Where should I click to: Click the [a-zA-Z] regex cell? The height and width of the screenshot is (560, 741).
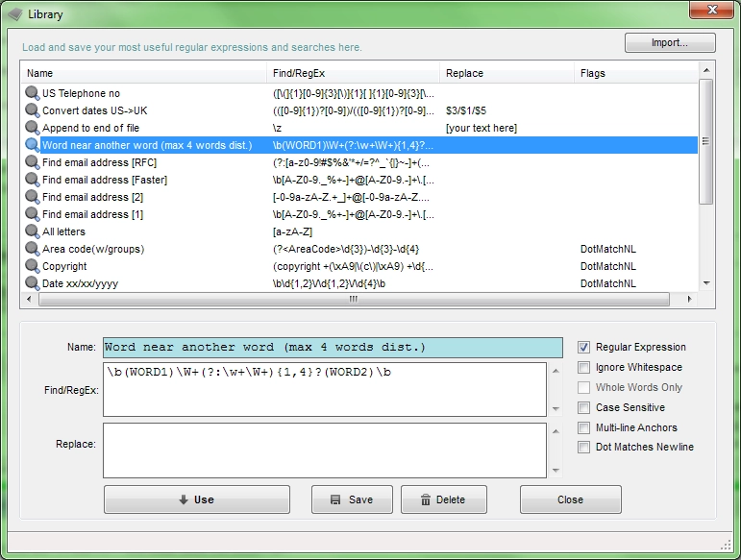(x=292, y=231)
